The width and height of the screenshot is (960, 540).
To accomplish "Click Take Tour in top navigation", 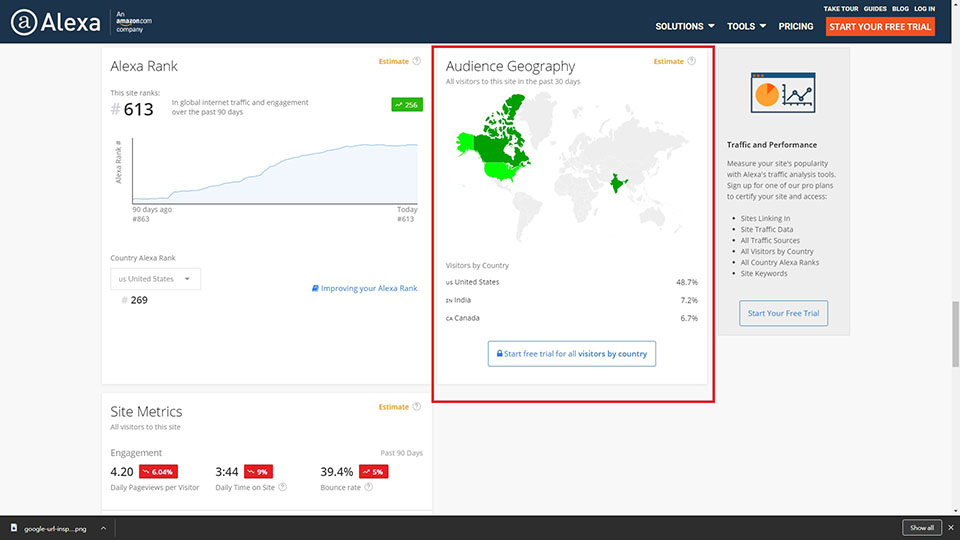I will pos(841,9).
